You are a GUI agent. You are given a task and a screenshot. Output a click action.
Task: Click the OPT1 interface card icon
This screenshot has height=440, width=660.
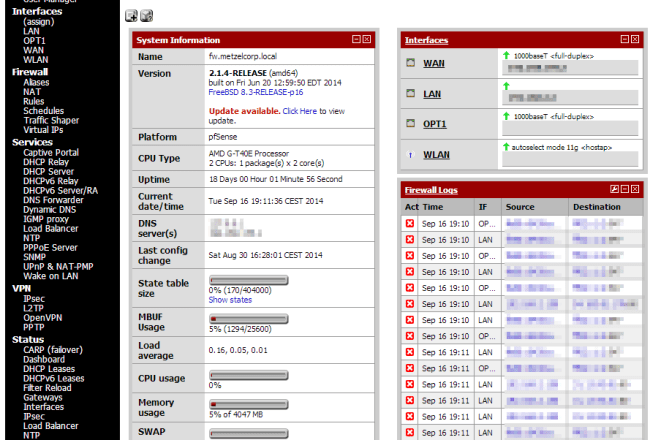pos(410,123)
